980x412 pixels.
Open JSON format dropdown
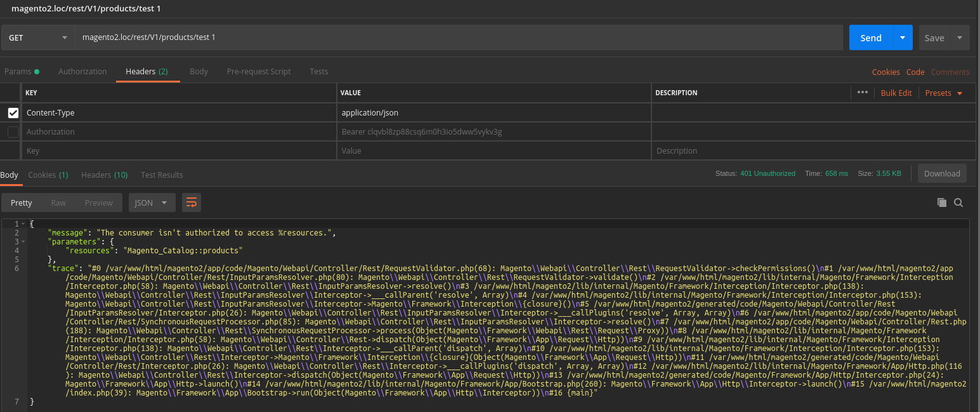click(152, 203)
